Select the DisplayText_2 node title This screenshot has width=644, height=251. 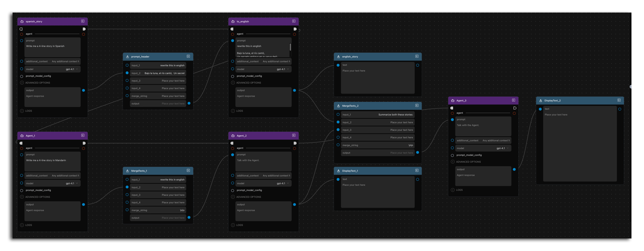coord(553,101)
